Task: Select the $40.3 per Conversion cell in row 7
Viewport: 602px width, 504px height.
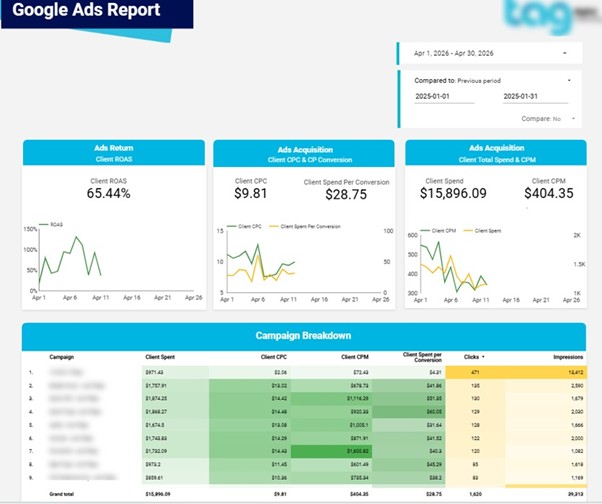Action: tap(408, 451)
